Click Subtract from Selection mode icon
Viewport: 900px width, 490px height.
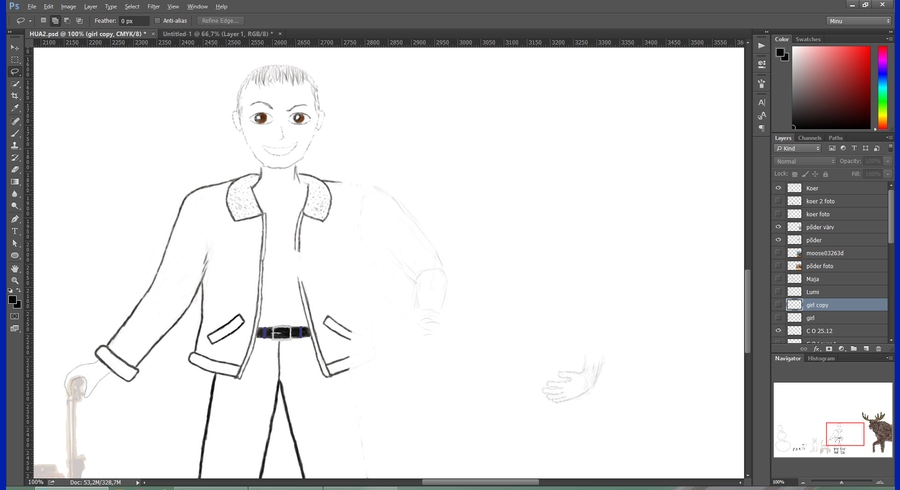pos(67,21)
